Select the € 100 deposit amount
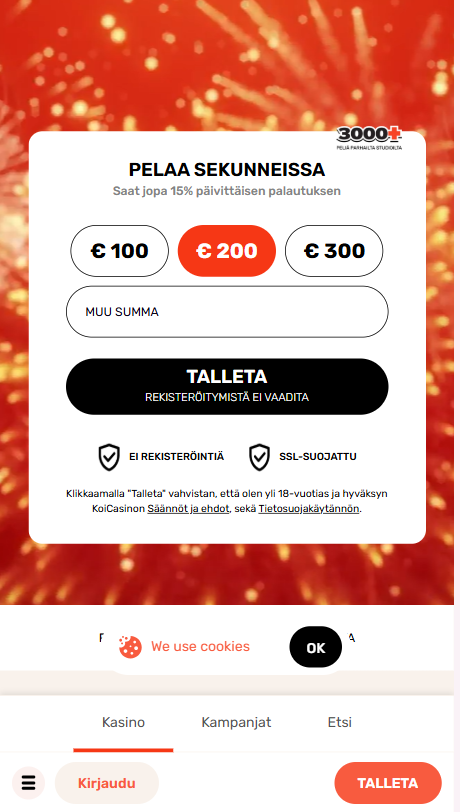The width and height of the screenshot is (460, 812). [120, 251]
